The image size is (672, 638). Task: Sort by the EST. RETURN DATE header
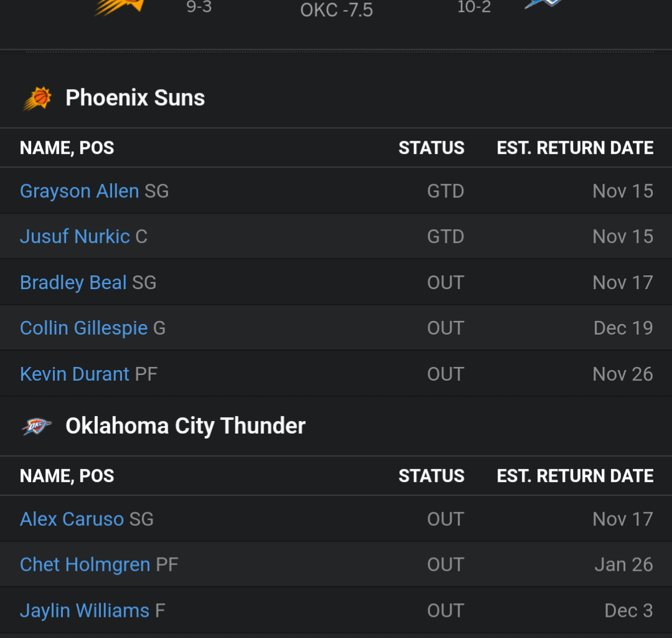tap(575, 148)
